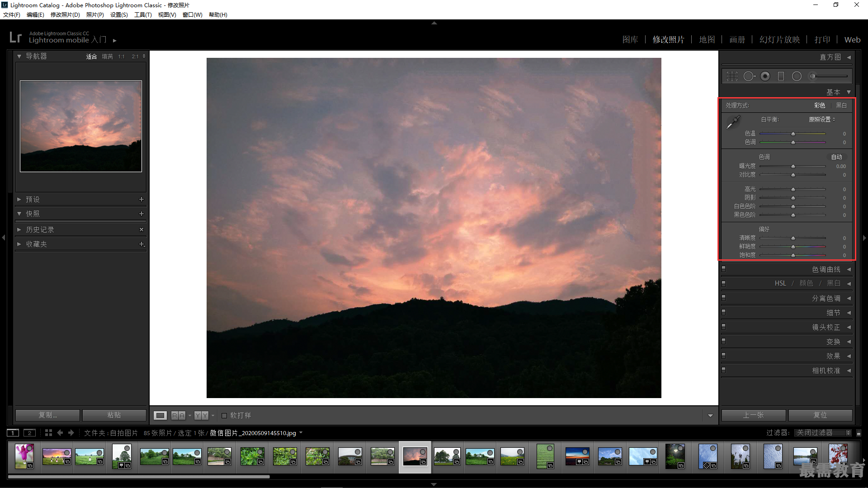The image size is (868, 488).
Task: Click the 粘贴 button
Action: (x=114, y=415)
